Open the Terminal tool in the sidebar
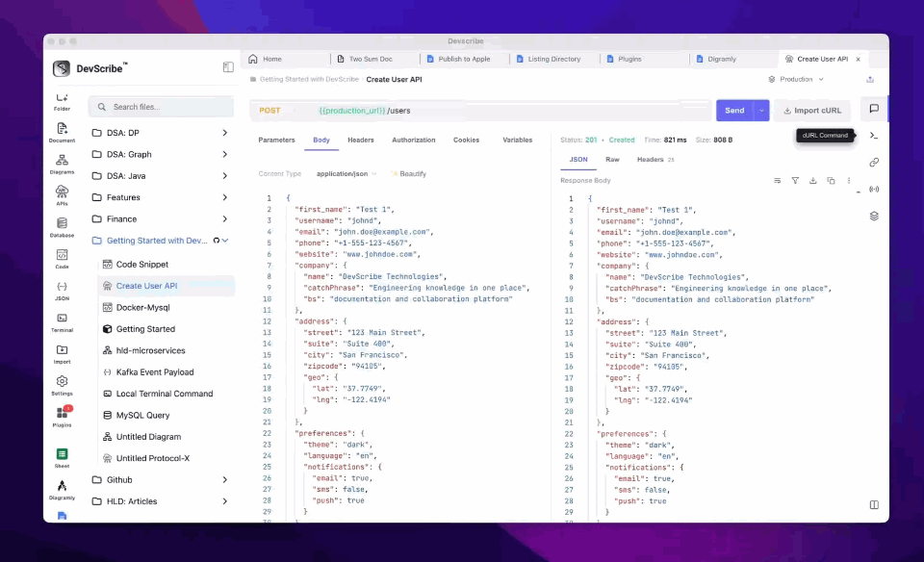 [62, 319]
